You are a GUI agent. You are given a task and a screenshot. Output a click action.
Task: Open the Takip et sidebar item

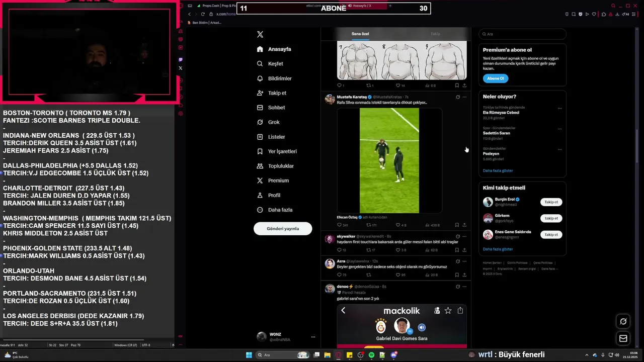[x=272, y=93]
